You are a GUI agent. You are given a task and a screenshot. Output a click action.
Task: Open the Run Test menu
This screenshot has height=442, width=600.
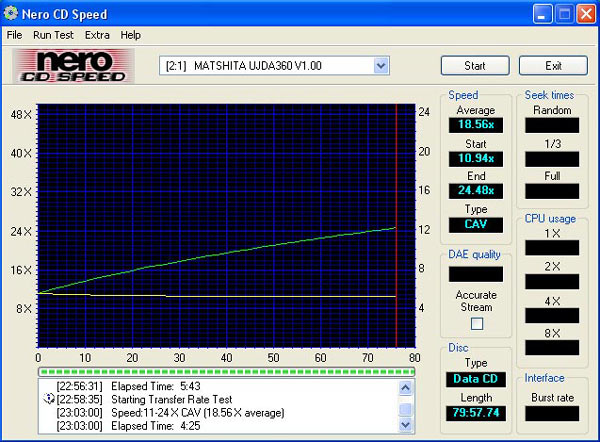[52, 35]
